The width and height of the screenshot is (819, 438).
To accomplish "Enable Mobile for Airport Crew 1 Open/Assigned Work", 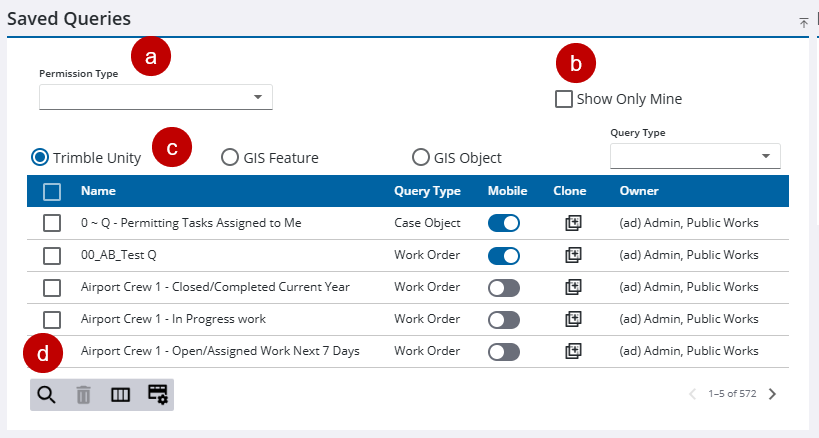I will (504, 352).
